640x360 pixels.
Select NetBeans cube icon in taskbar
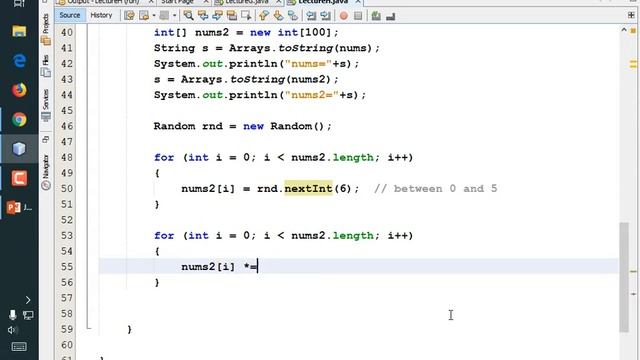(x=19, y=149)
